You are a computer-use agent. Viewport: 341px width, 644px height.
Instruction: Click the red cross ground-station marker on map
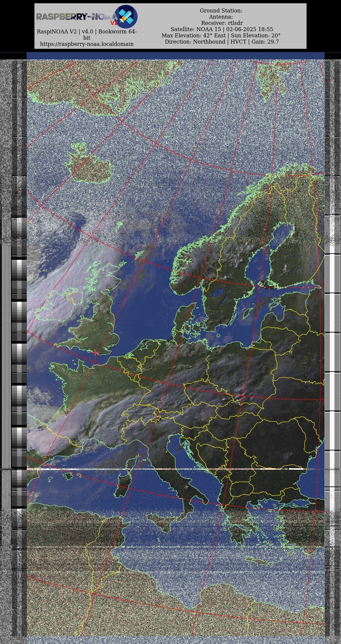tap(95, 352)
